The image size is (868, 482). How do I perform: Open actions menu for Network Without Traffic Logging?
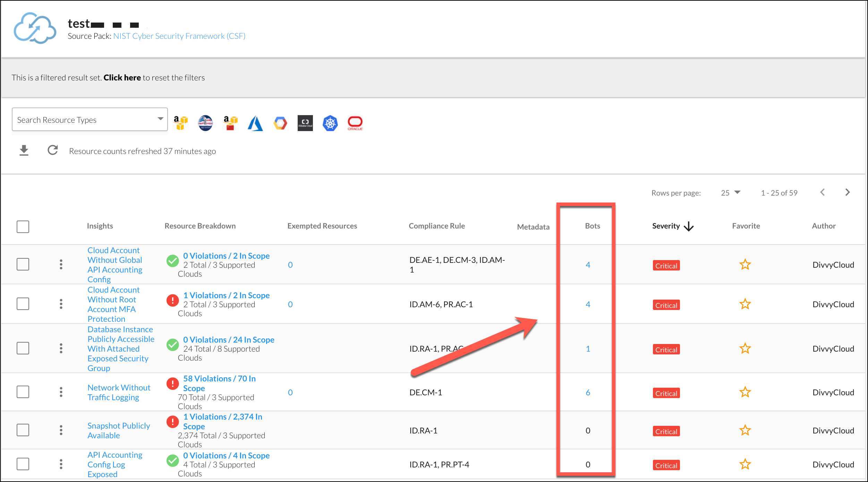pyautogui.click(x=61, y=392)
